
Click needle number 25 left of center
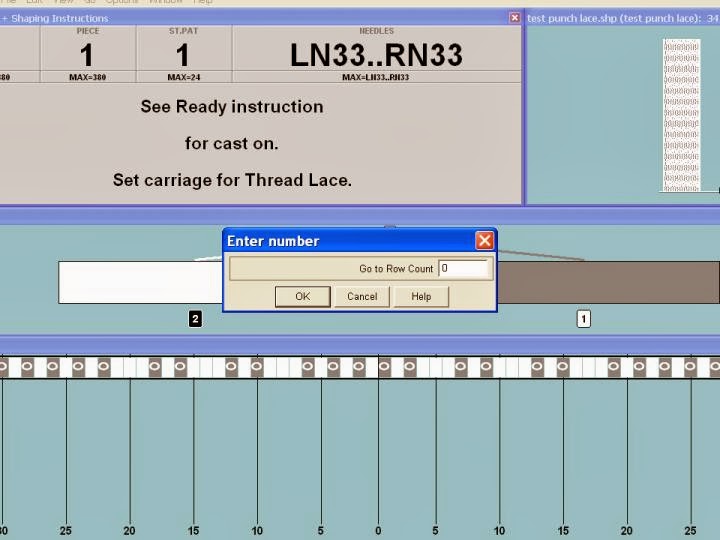pyautogui.click(x=66, y=531)
